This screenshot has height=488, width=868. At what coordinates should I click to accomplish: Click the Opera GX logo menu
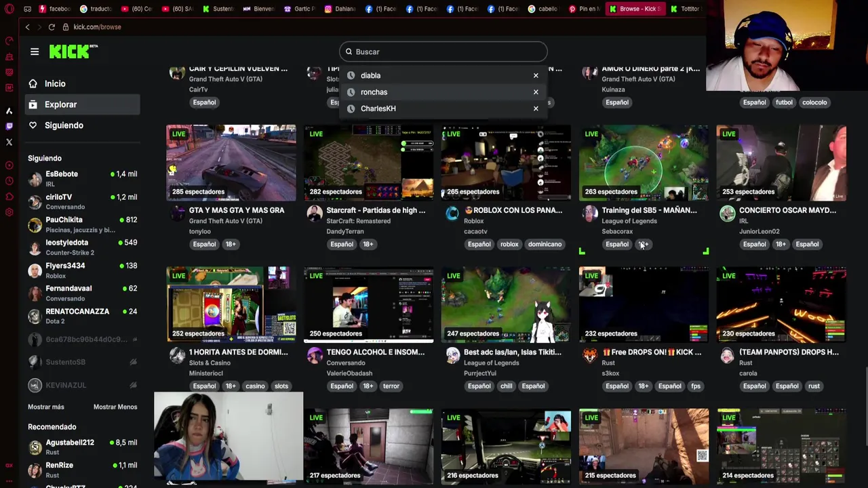tap(9, 9)
